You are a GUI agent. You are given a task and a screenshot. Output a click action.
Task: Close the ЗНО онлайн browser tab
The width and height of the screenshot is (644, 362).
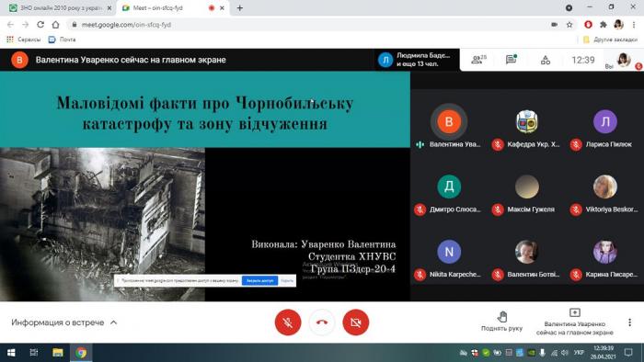109,7
